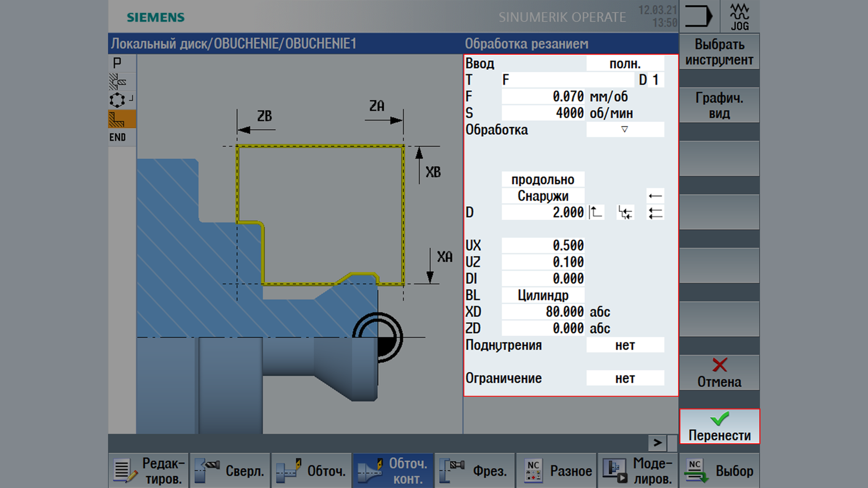
Task: Click the program path 'Локальный диск/OBUCHENIE/OBUCHENIE1'
Action: point(234,44)
